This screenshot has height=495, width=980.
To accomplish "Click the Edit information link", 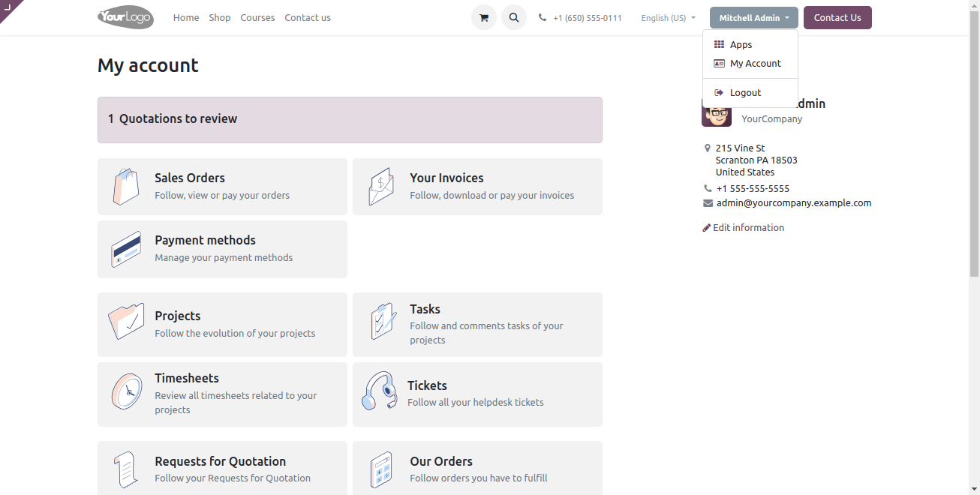I will click(x=744, y=228).
